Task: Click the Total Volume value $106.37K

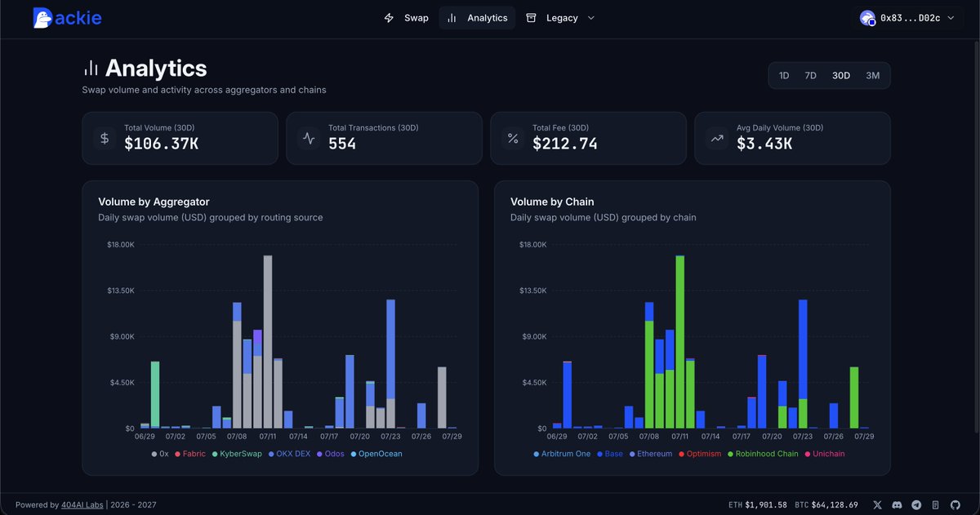Action: 162,144
